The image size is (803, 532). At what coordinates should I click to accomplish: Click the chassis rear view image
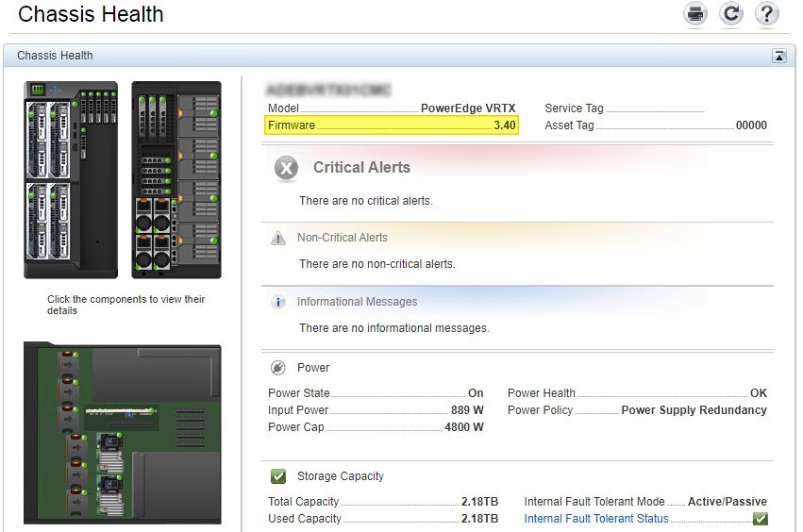click(176, 179)
